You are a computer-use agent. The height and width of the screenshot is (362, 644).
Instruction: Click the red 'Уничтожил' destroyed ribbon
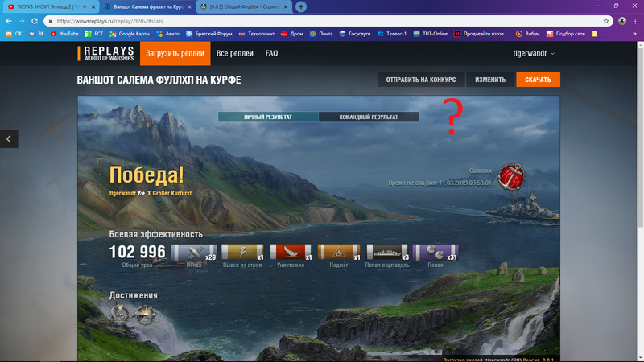pyautogui.click(x=291, y=253)
